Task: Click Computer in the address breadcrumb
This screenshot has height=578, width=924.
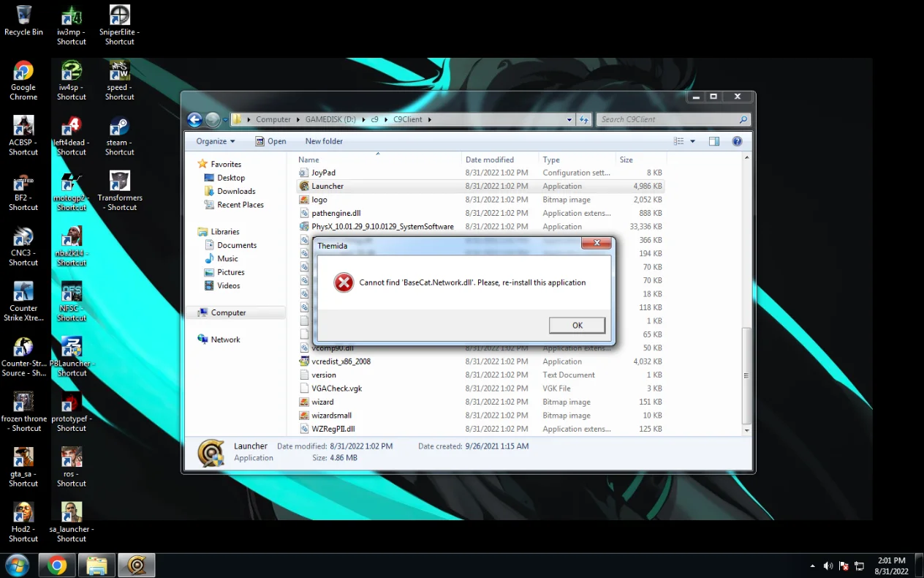Action: 273,119
